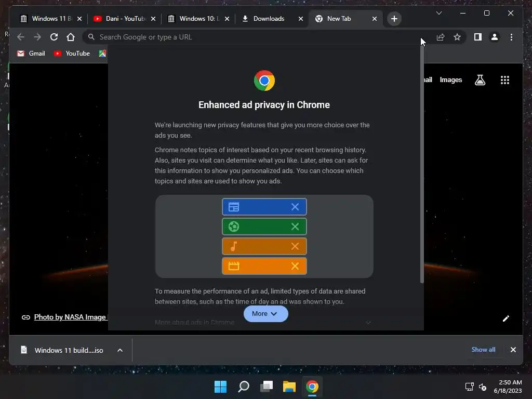The width and height of the screenshot is (532, 399).
Task: Click the browser forward arrow
Action: pos(37,37)
